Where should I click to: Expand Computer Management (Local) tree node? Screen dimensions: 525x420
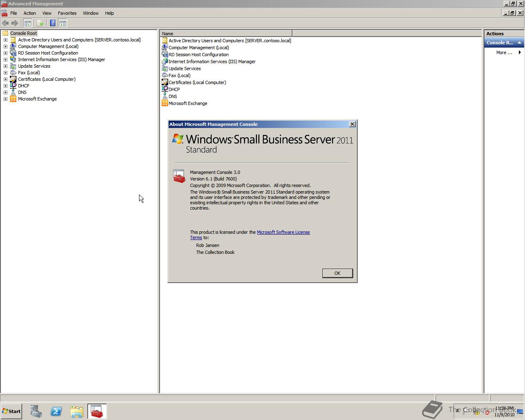5,46
